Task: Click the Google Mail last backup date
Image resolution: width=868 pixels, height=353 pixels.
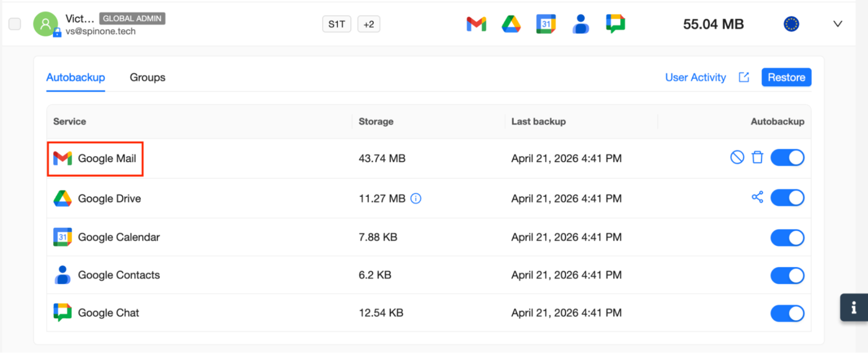Action: coord(566,159)
